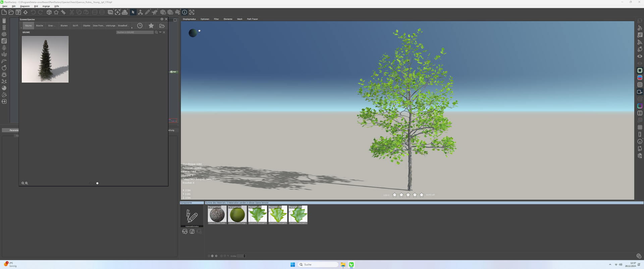Image resolution: width=644 pixels, height=269 pixels.
Task: Switch to the Büsche tab
Action: [40, 26]
